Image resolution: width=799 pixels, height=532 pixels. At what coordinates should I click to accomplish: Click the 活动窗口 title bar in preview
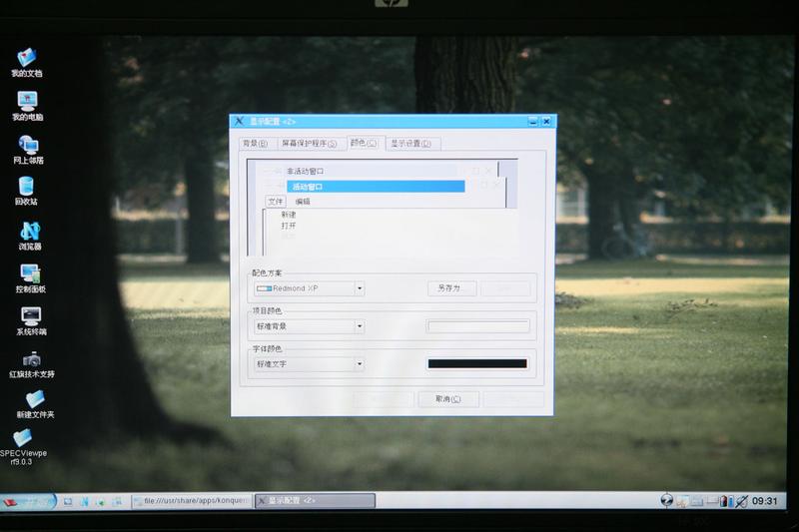pyautogui.click(x=376, y=187)
